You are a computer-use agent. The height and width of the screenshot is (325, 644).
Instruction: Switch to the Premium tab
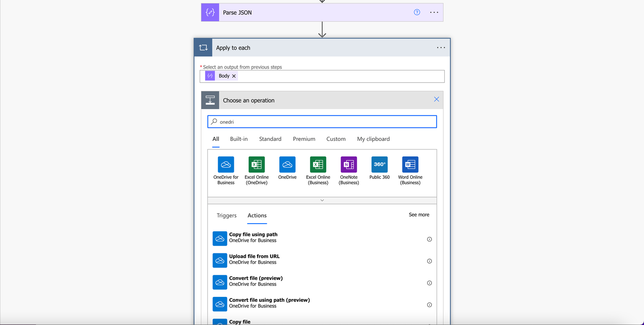pos(304,139)
